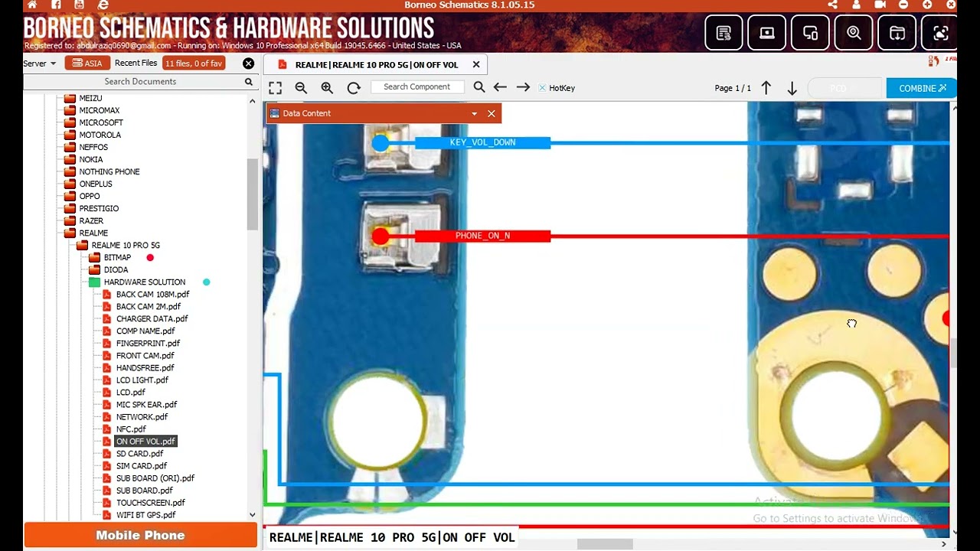Click the document tree vertical scrollbar thumb
The height and width of the screenshot is (551, 980).
pos(253,194)
